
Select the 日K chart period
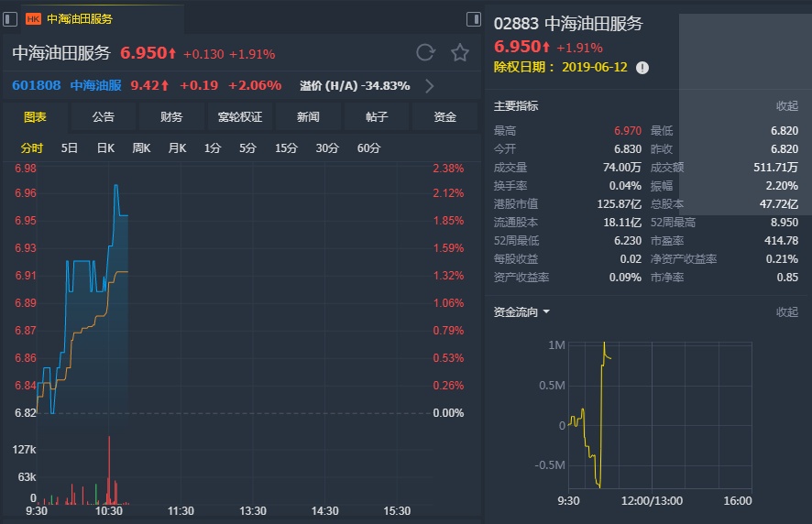tap(105, 147)
